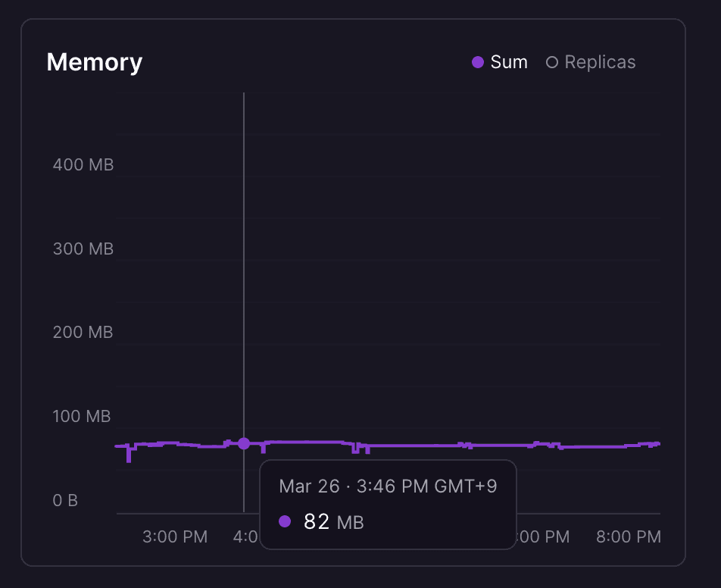721x588 pixels.
Task: Click the highlighted data point on the line
Action: 244,443
